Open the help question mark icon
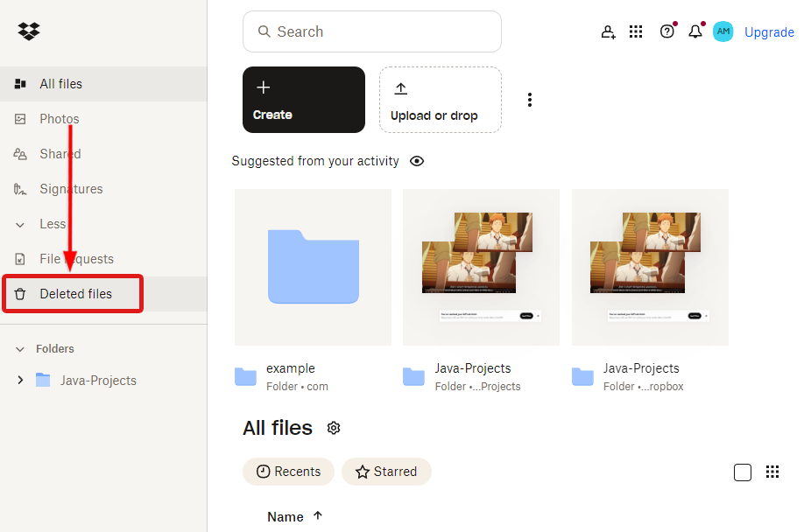This screenshot has width=811, height=532. 667,31
